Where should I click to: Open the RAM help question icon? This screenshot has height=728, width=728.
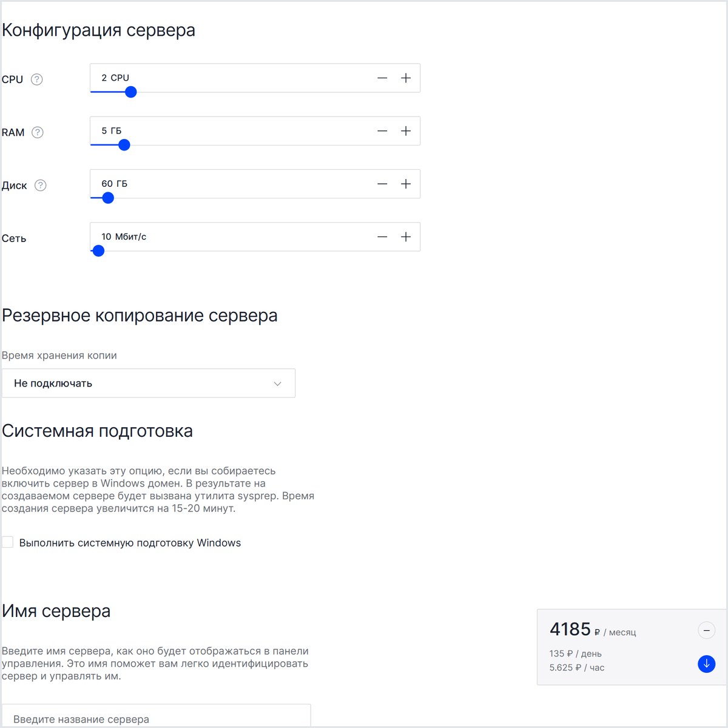pyautogui.click(x=38, y=132)
